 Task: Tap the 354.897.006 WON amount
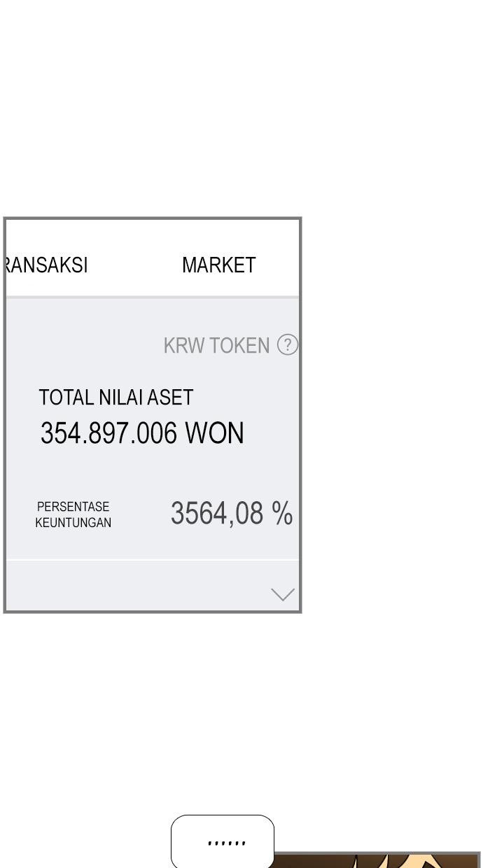[x=142, y=433]
